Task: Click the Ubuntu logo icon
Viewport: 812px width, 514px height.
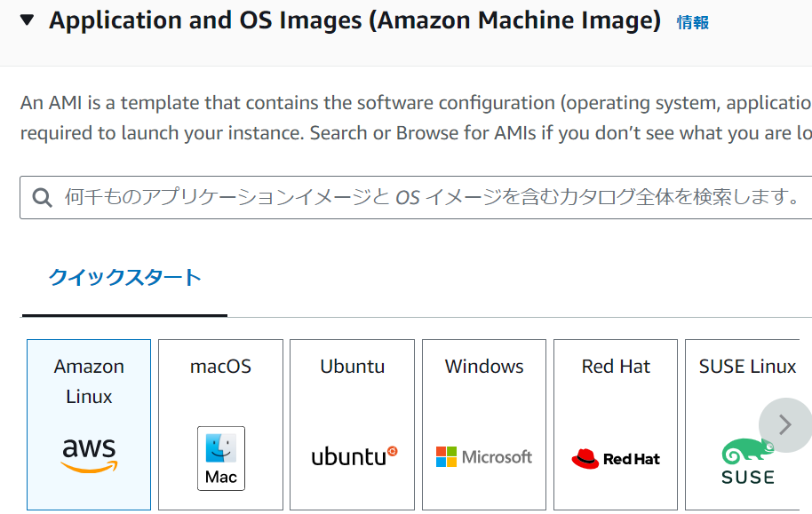Action: 354,456
